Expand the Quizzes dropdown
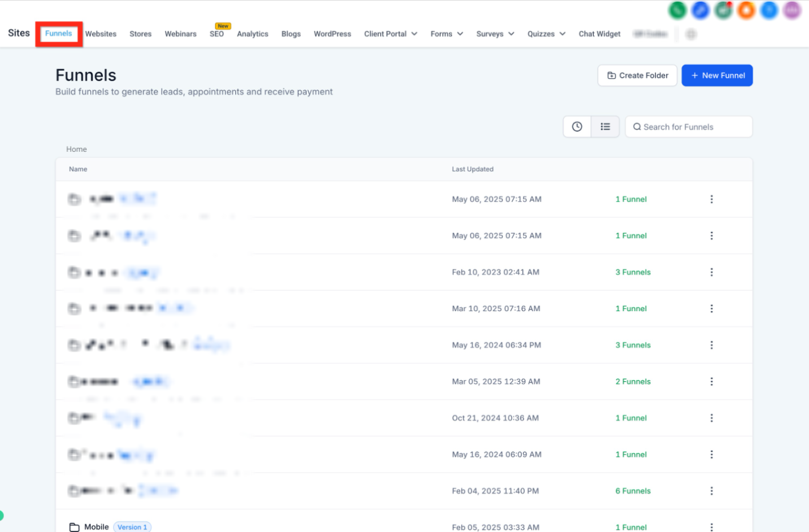Screen dimensions: 809x532 (546, 34)
